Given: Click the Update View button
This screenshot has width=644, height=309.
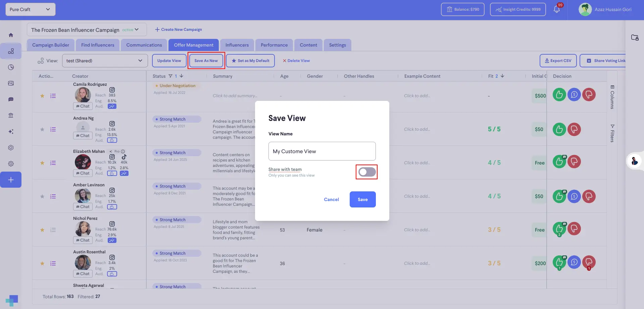Looking at the screenshot, I should point(169,61).
